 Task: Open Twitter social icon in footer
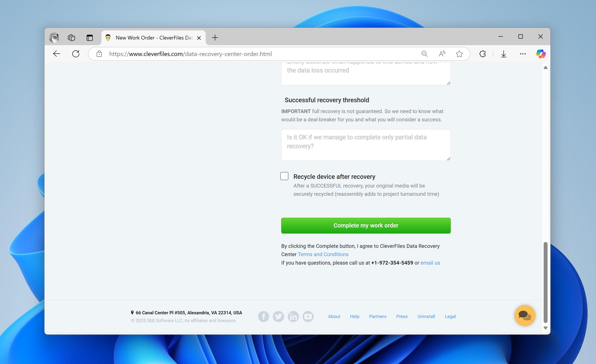[278, 316]
